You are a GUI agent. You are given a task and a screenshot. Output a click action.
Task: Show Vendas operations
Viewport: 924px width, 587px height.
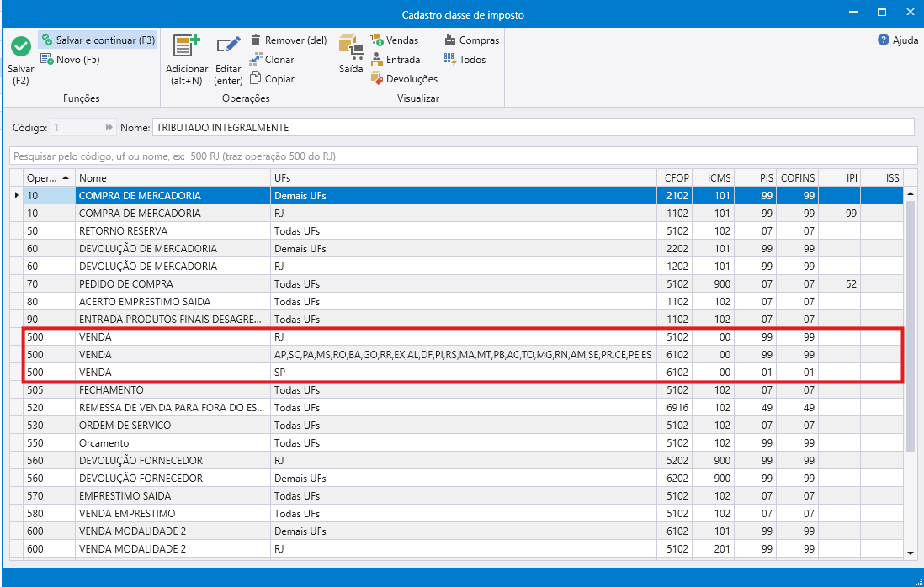coord(394,40)
